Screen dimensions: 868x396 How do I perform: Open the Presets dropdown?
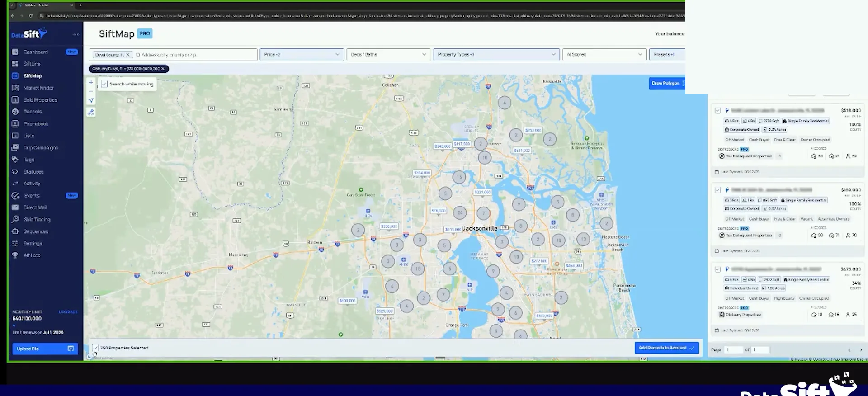click(667, 54)
